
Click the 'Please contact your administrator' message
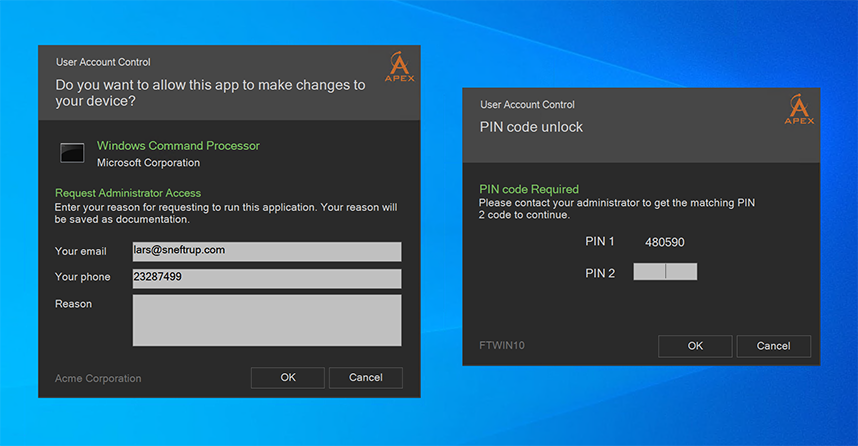coord(617,208)
